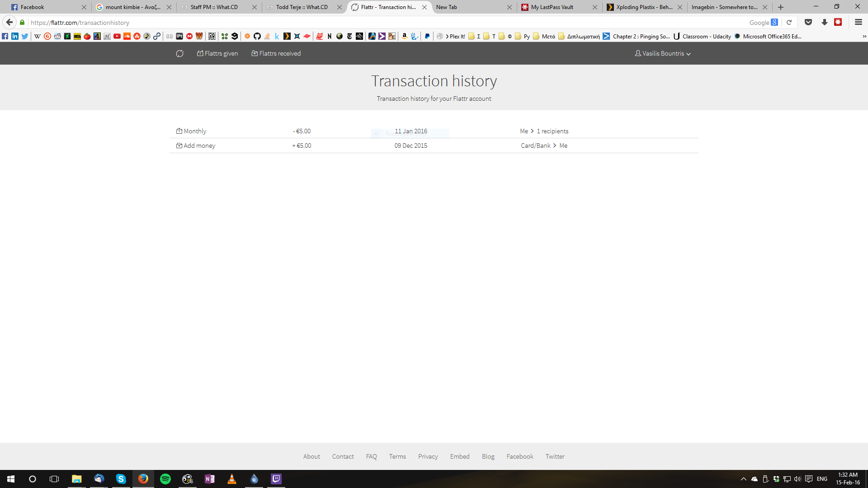Click the Add money transaction row label
868x488 pixels.
[196, 145]
